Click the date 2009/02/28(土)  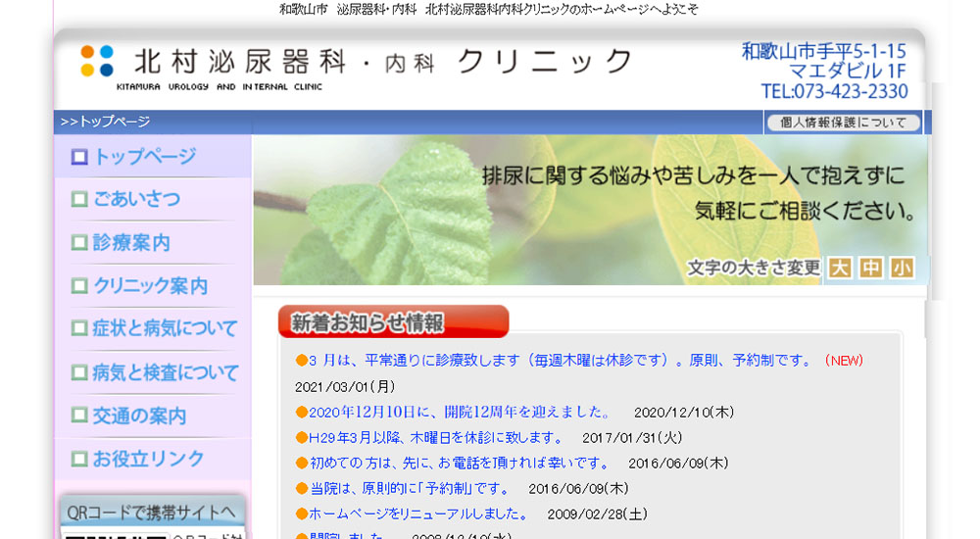[x=598, y=514]
